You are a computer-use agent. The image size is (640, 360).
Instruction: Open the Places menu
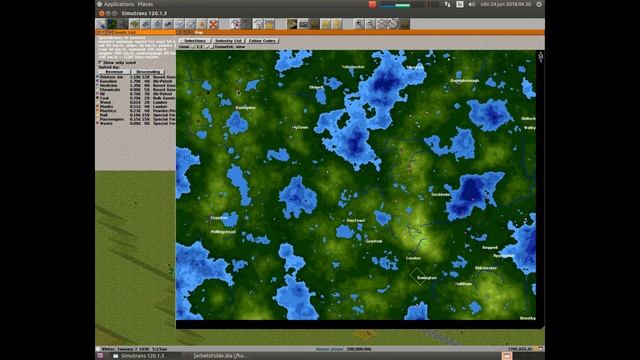(145, 4)
